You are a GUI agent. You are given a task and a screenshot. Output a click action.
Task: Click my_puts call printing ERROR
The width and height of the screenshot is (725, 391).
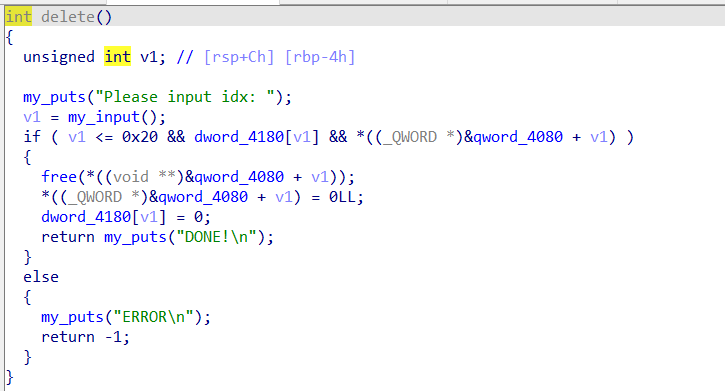click(73, 317)
